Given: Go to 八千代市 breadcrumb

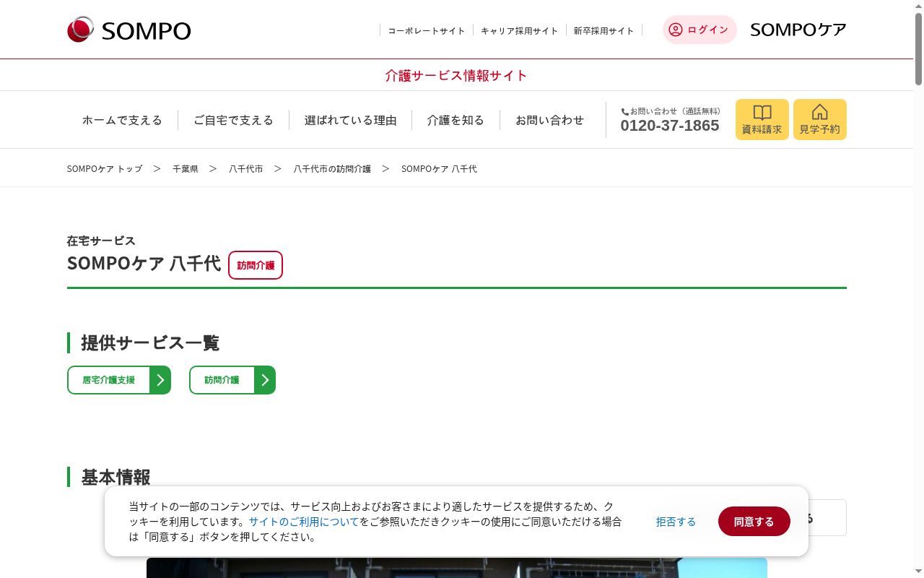Looking at the screenshot, I should pyautogui.click(x=246, y=168).
